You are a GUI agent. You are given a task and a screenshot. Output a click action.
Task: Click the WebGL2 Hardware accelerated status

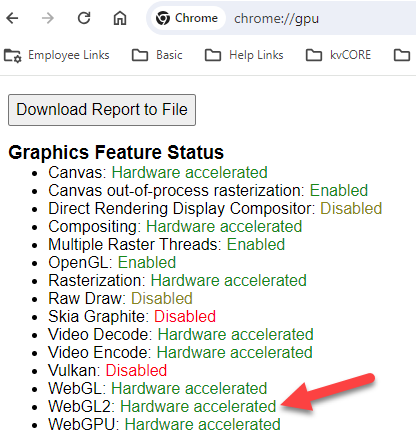(x=198, y=406)
